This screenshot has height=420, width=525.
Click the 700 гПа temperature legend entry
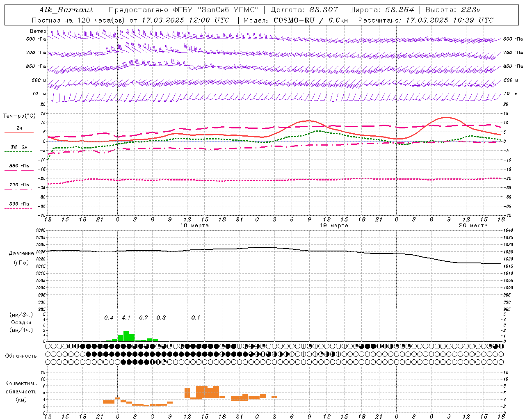[19, 185]
